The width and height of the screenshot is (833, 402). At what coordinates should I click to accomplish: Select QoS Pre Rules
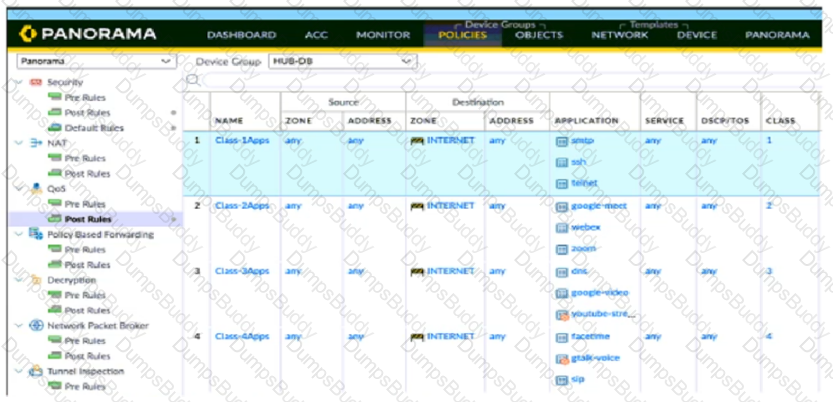pyautogui.click(x=85, y=204)
